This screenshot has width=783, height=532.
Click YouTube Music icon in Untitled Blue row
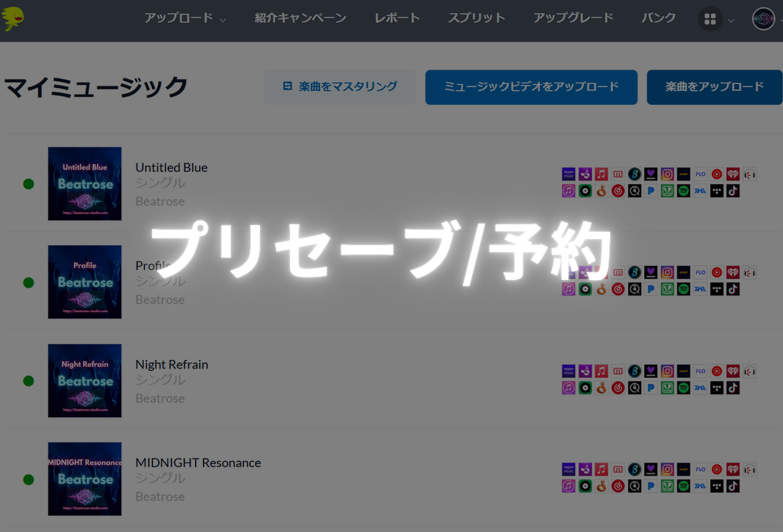click(717, 175)
